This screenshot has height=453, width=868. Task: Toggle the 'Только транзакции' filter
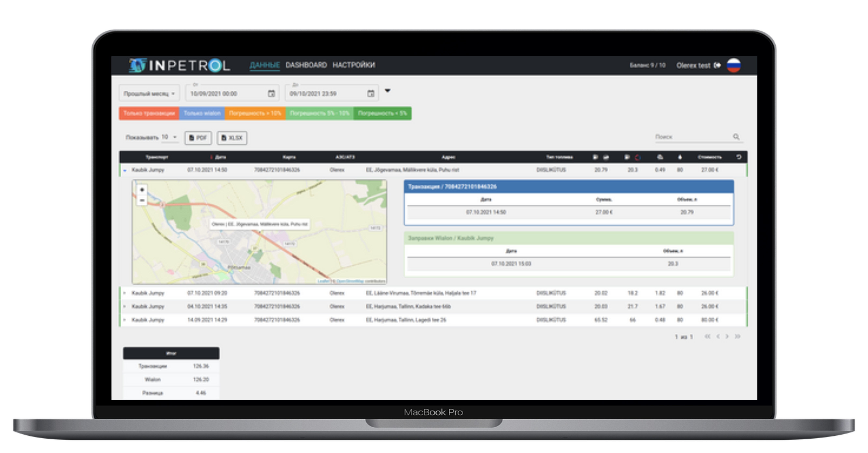coord(149,113)
